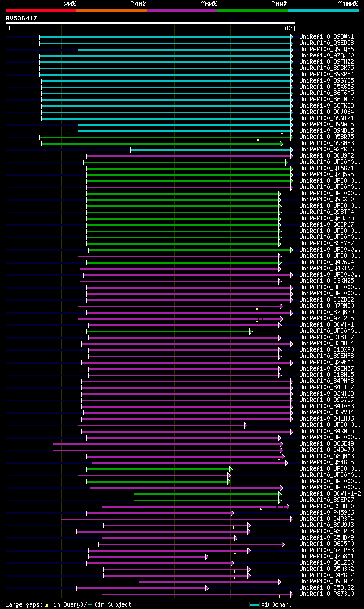Select the UniRef100_C3KH25 label

point(326,281)
